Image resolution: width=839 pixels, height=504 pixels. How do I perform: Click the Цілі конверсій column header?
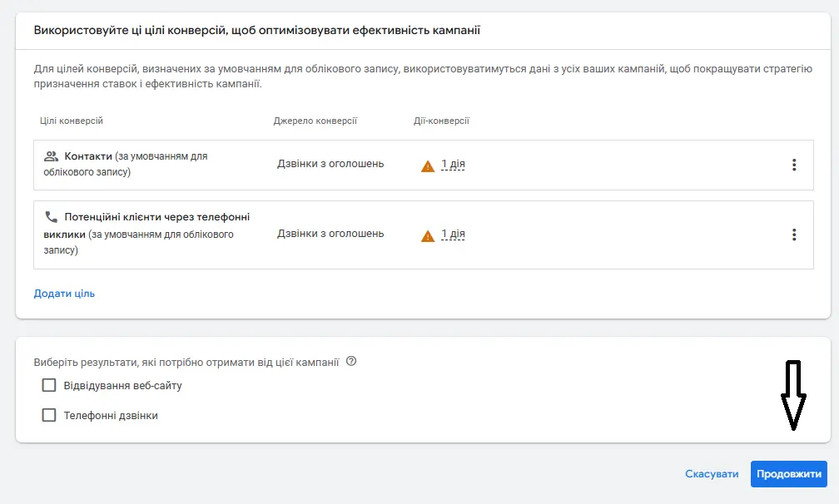pos(72,121)
